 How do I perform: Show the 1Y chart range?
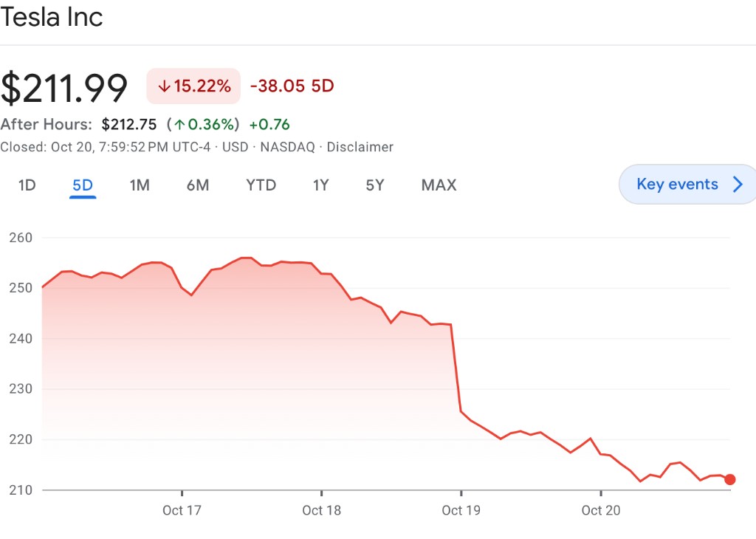point(320,185)
